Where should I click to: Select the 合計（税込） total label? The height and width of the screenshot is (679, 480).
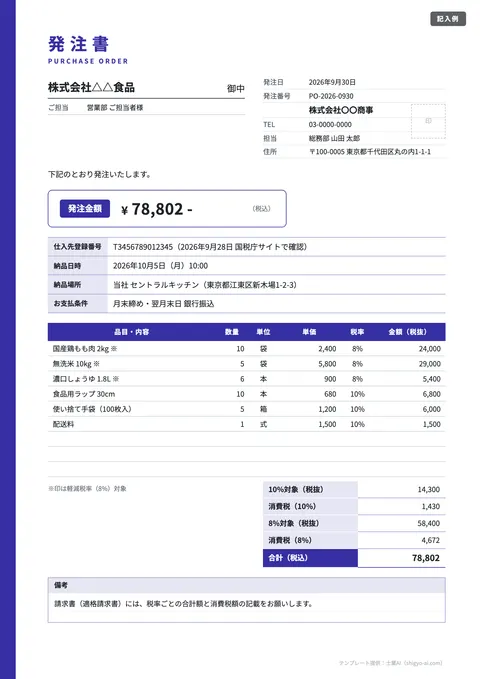[288, 558]
